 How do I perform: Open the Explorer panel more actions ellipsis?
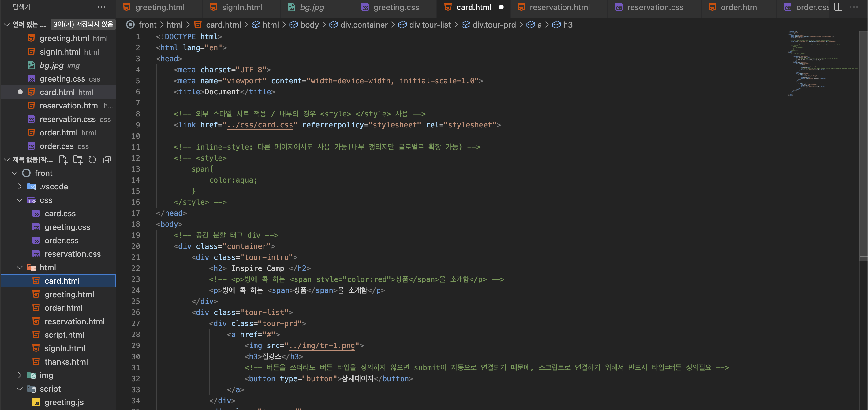(x=101, y=7)
